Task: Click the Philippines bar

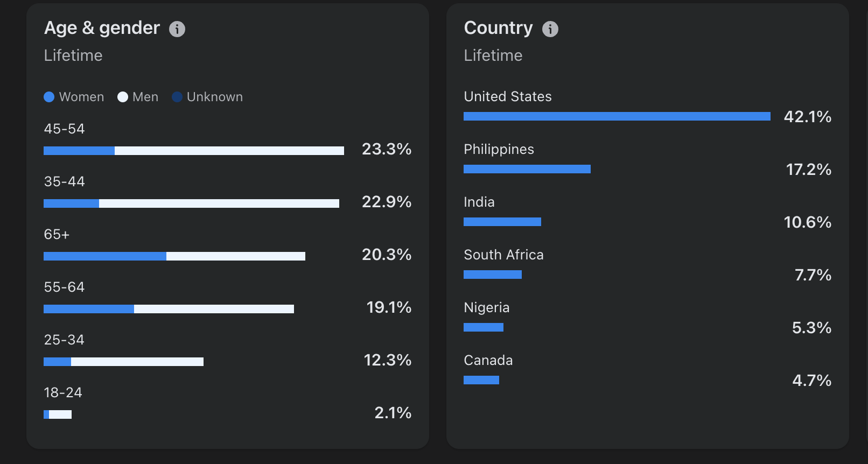Action: (527, 169)
